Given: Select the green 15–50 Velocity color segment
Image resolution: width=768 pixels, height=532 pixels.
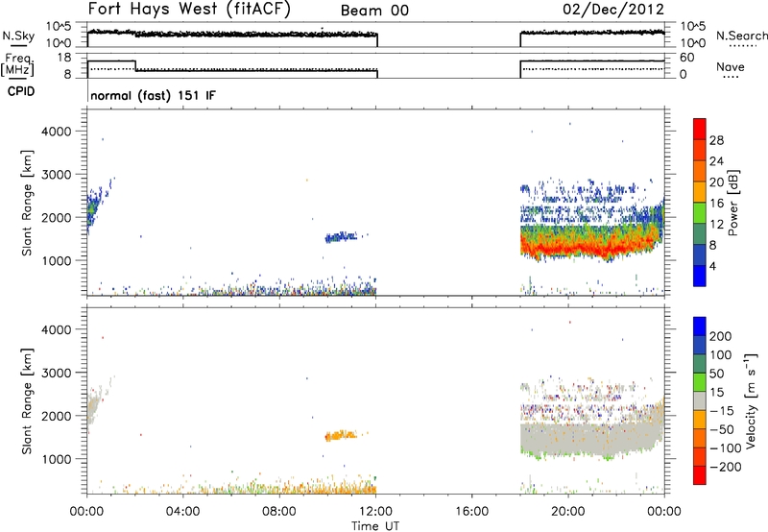Looking at the screenshot, I should tap(700, 382).
